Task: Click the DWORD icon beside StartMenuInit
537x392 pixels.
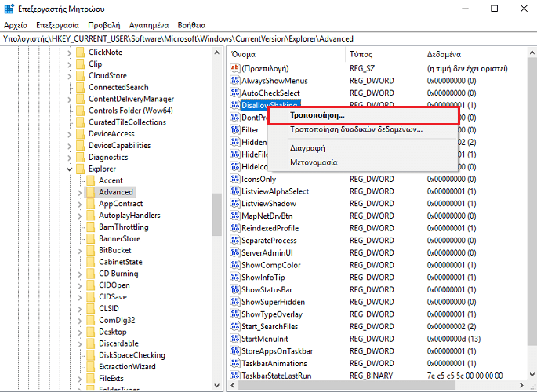Action: tap(235, 339)
